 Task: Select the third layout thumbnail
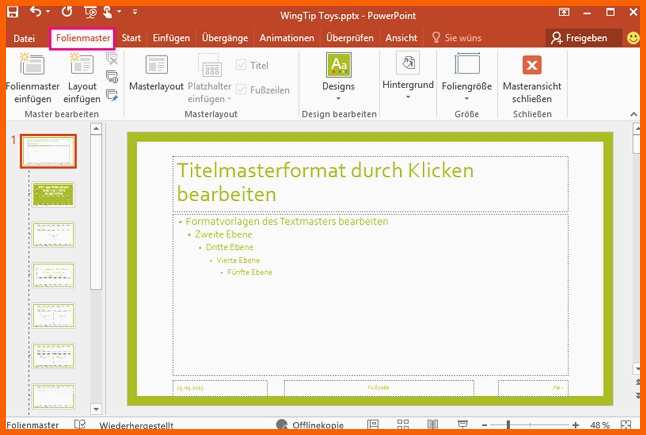click(53, 234)
